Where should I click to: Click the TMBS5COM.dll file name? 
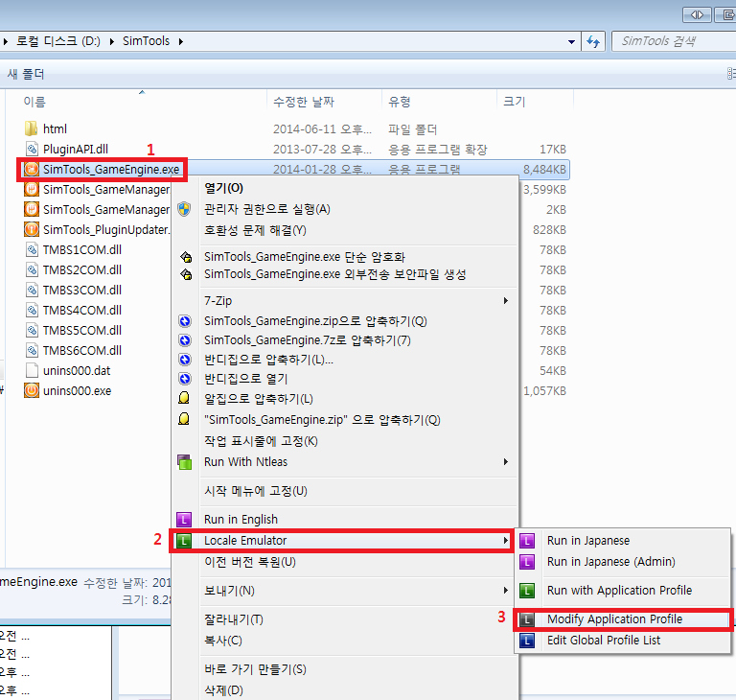click(82, 330)
